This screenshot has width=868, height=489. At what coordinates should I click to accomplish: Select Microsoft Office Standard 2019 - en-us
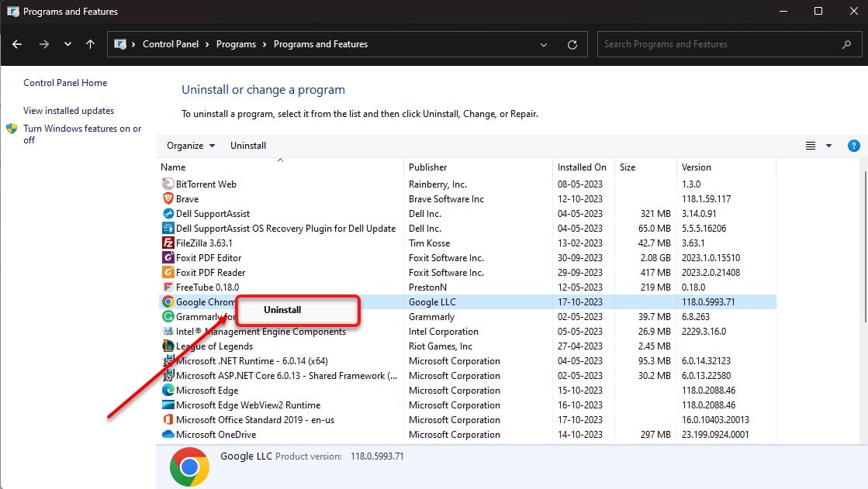(x=255, y=420)
